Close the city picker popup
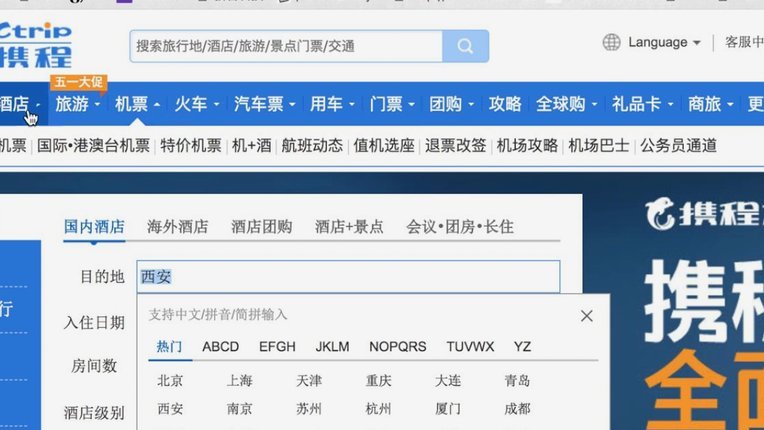 tap(587, 316)
